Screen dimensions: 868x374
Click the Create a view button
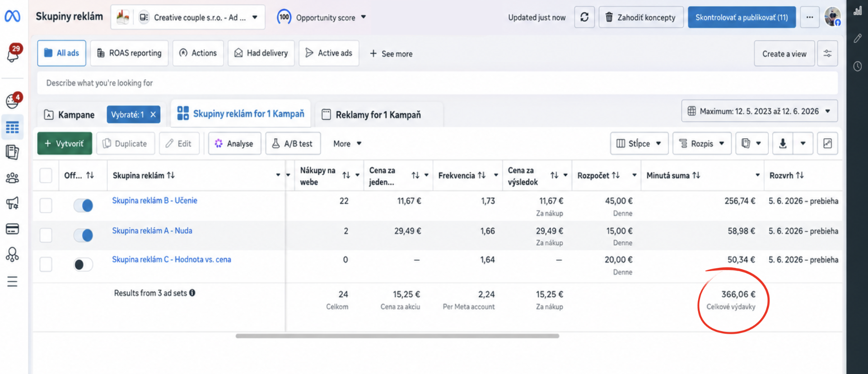[784, 54]
